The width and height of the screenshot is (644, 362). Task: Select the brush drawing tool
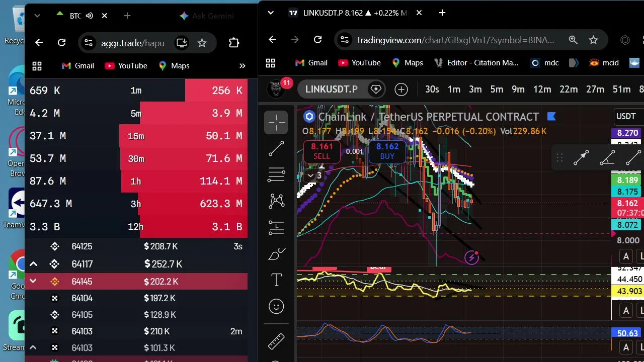coord(276,254)
